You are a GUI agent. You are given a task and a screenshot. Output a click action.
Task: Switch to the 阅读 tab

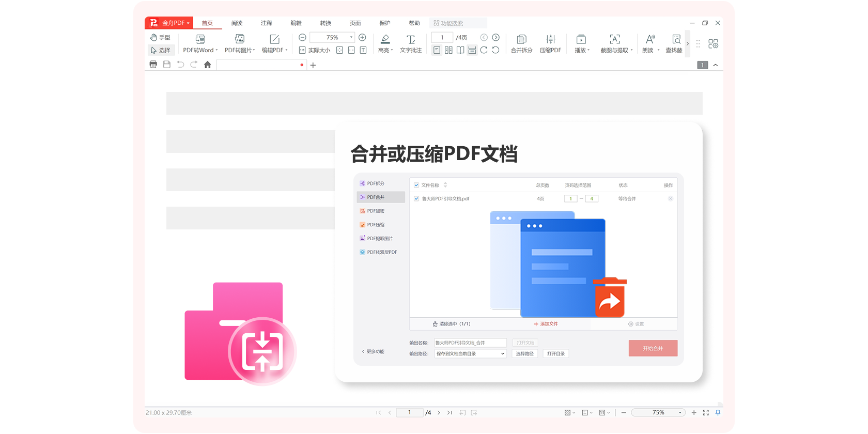[x=237, y=23]
